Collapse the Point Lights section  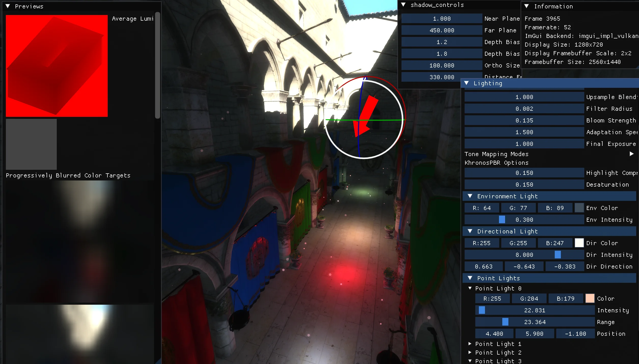(470, 278)
